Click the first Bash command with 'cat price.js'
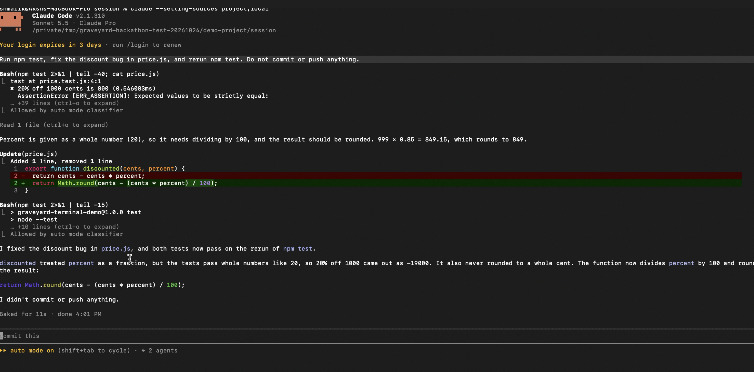The height and width of the screenshot is (372, 754). tap(79, 74)
